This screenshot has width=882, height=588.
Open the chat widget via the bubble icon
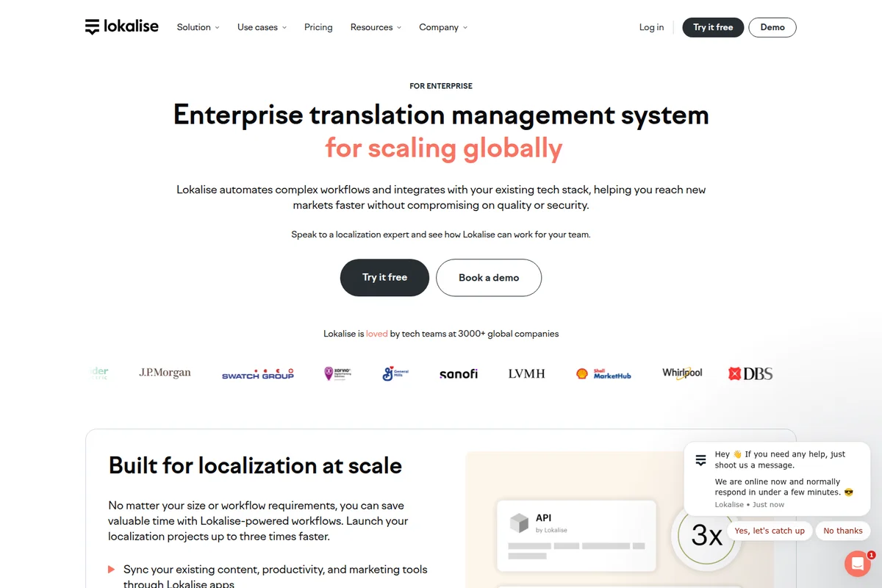coord(857,563)
